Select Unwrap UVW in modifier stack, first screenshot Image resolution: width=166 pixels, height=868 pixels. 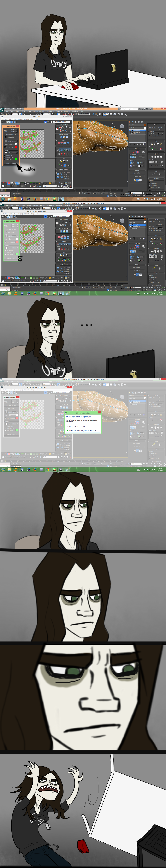click(137, 130)
